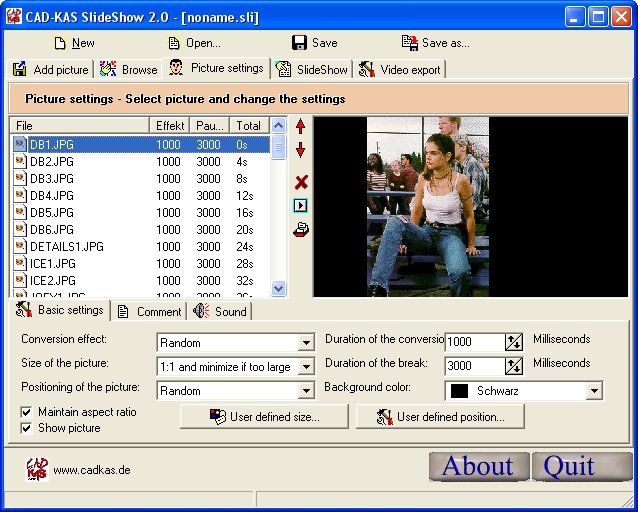The width and height of the screenshot is (638, 512).
Task: Open Positioning of the picture dropdown
Action: click(x=306, y=391)
